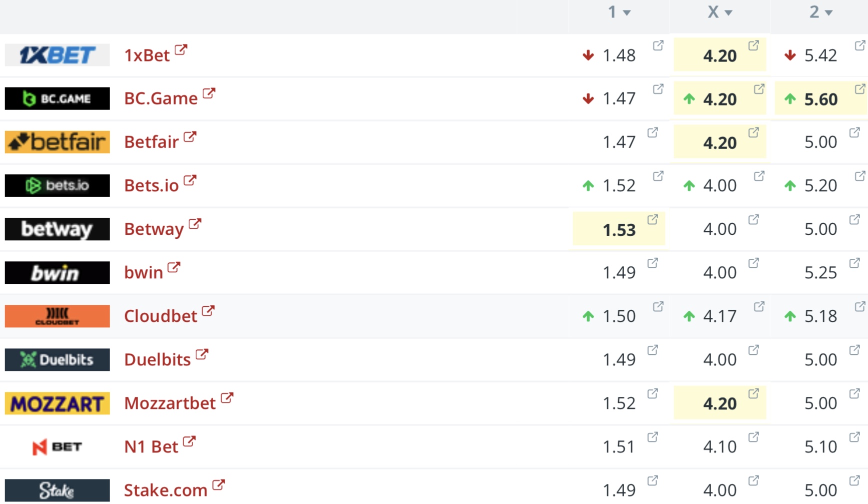Viewport: 868px width, 504px height.
Task: Click external link icon beside BC.Game 5.60 odds
Action: coord(859,89)
